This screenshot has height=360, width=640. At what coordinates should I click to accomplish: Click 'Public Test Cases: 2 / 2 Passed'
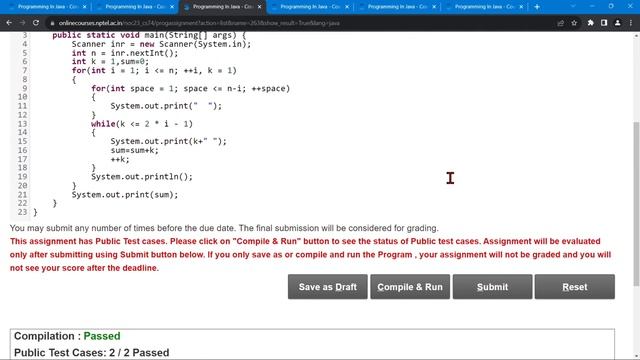91,353
